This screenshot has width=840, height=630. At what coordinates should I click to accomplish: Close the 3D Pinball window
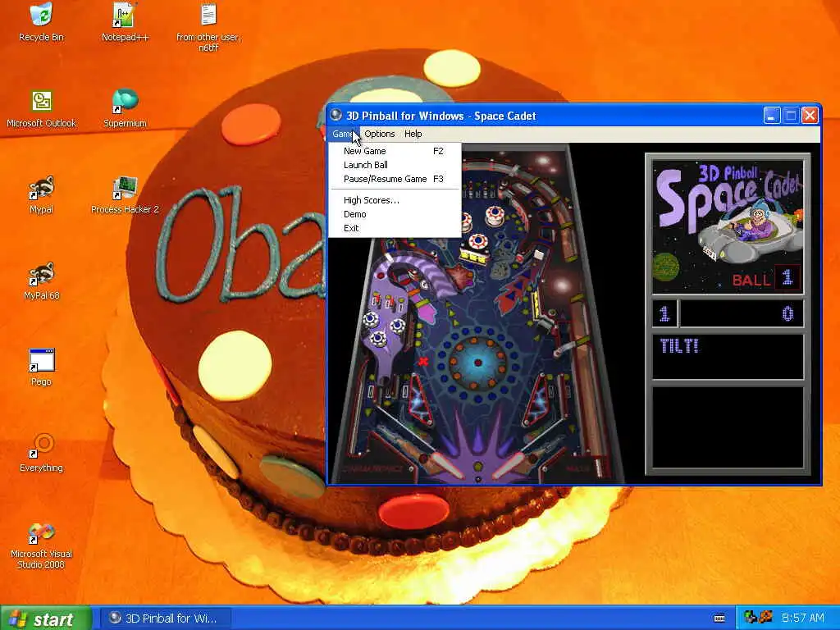pos(810,115)
